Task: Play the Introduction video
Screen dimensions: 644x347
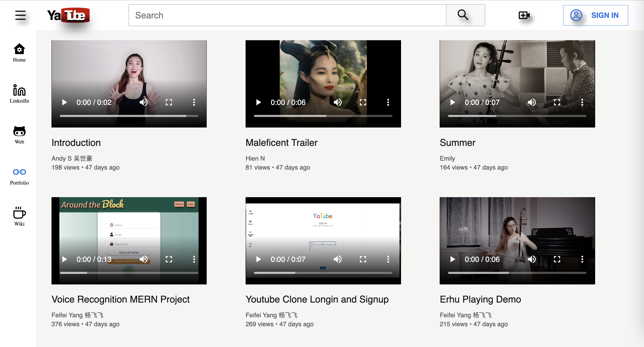Action: pos(64,102)
